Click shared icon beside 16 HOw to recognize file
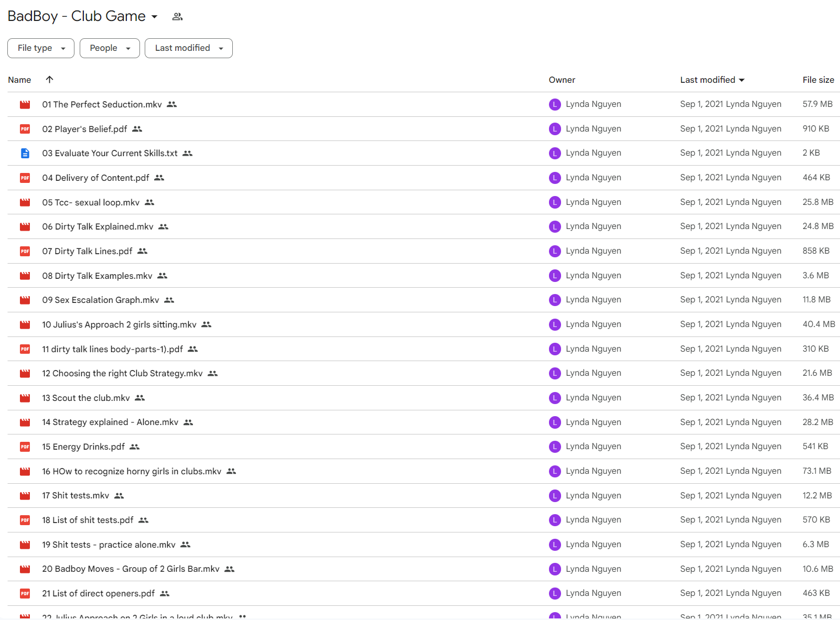The height and width of the screenshot is (620, 840). tap(231, 471)
